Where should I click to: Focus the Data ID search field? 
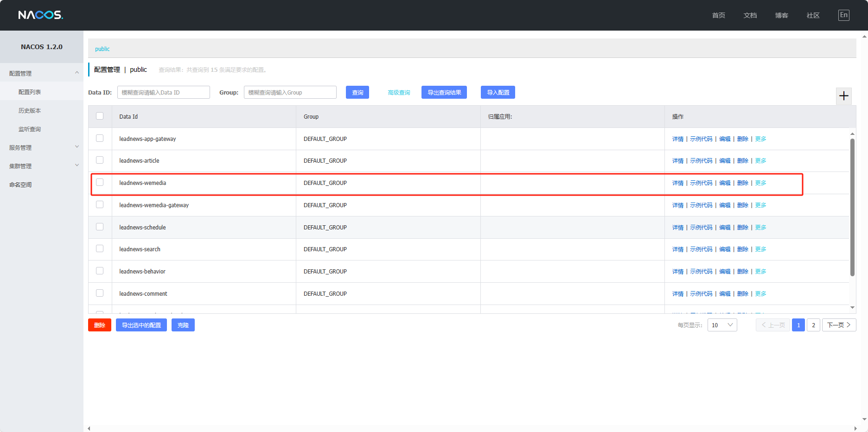[x=164, y=92]
